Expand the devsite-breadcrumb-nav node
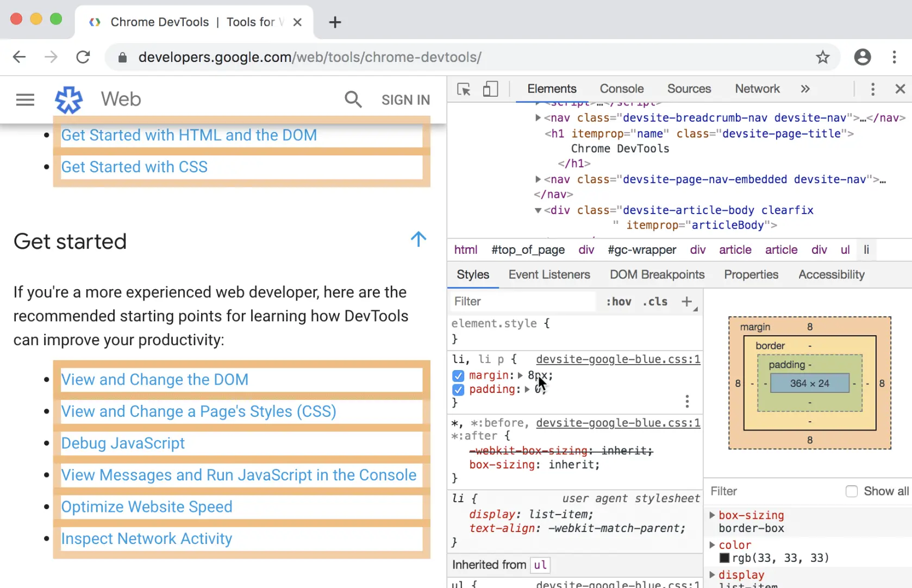 (x=538, y=118)
